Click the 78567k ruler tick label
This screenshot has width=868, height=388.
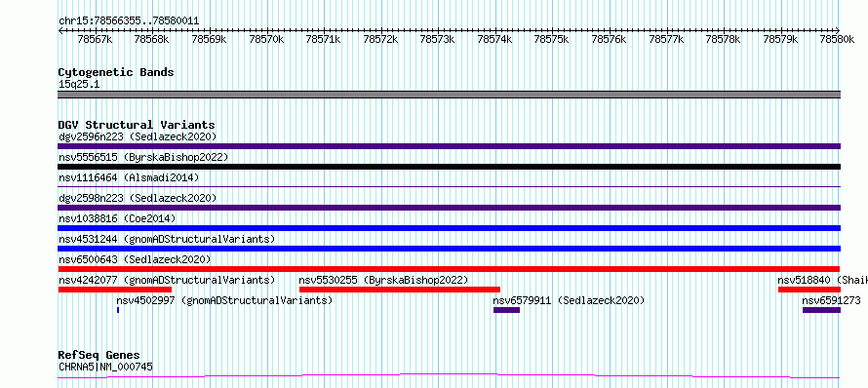coord(96,39)
